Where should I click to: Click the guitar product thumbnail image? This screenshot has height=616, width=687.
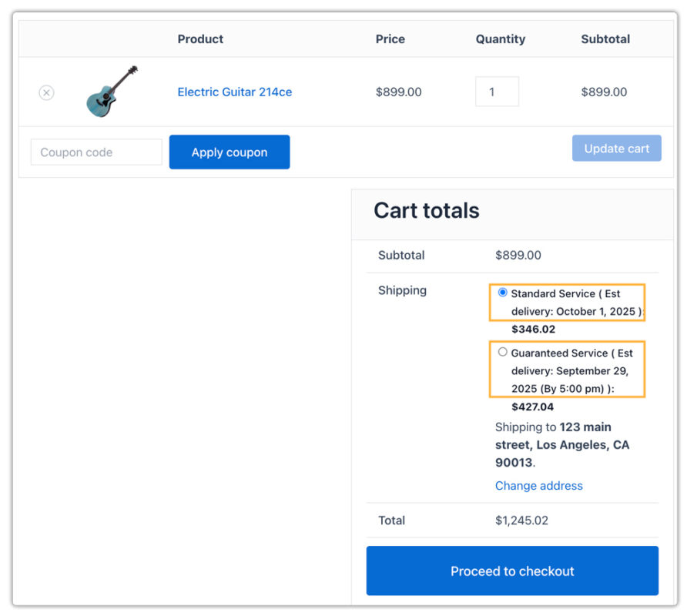pyautogui.click(x=112, y=91)
